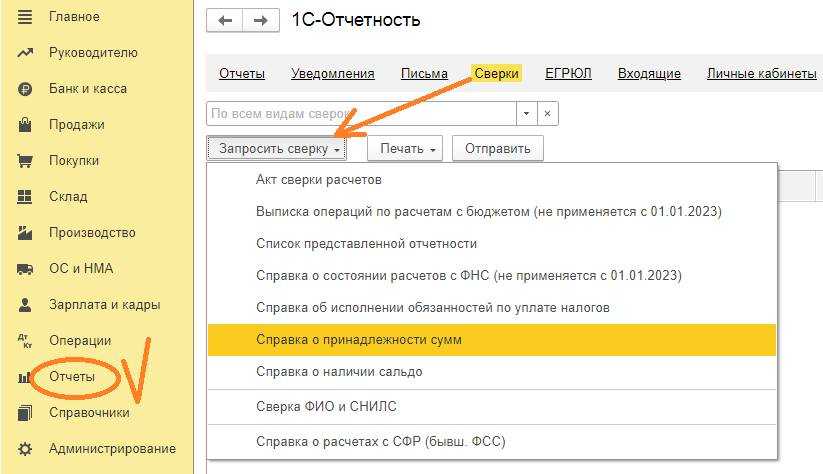This screenshot has height=474, width=823.
Task: Open ОС и НМА section
Action: pos(81,269)
